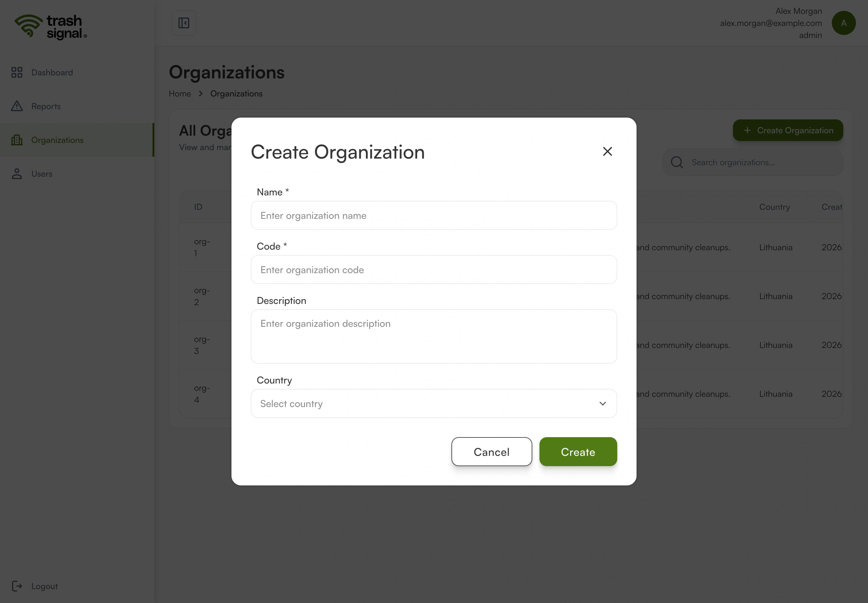Viewport: 868px width, 603px height.
Task: Click the trash signal logo
Action: (x=51, y=27)
